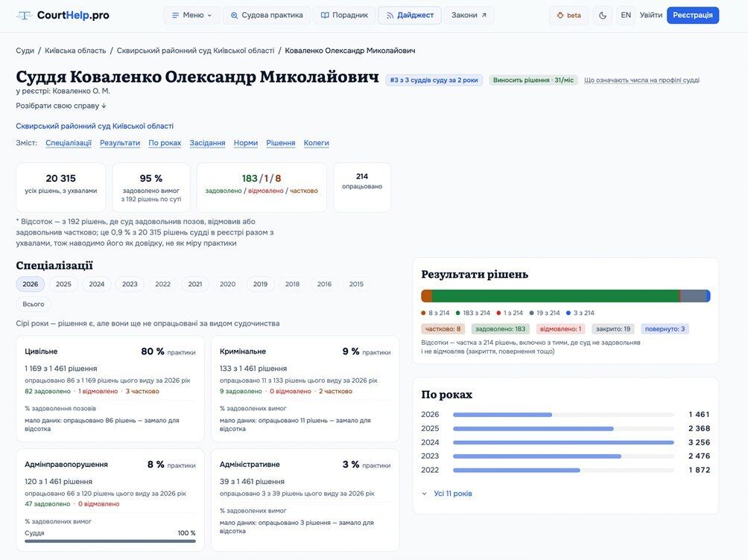This screenshot has height=560, width=748.
Task: Open the Кримінальне specialization card
Action: coord(305,389)
